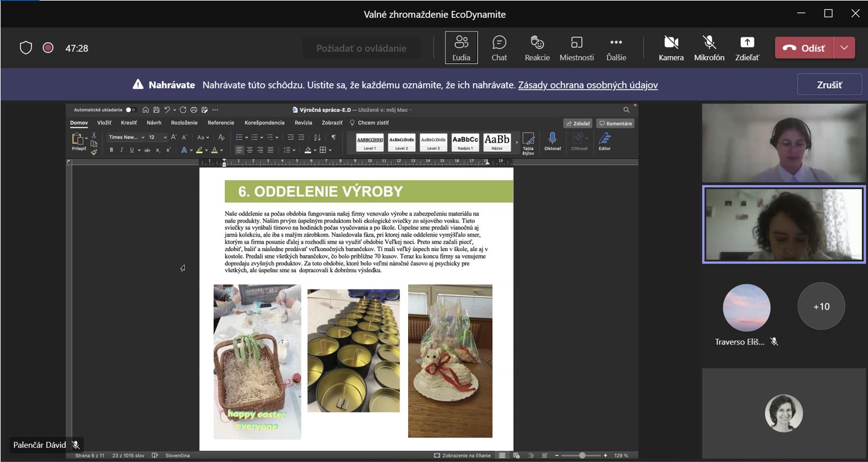868x462 pixels.
Task: Click the sort A-Z icon
Action: pos(317,137)
